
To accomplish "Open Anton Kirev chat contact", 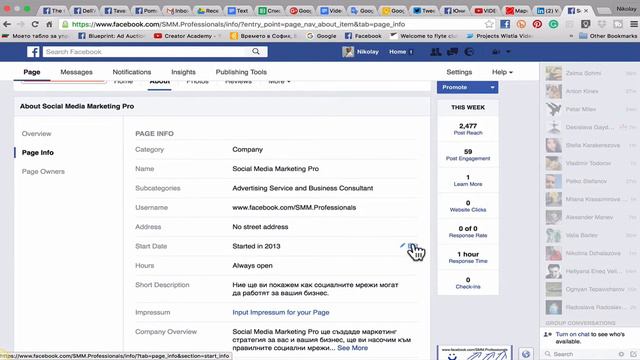I will [x=591, y=91].
